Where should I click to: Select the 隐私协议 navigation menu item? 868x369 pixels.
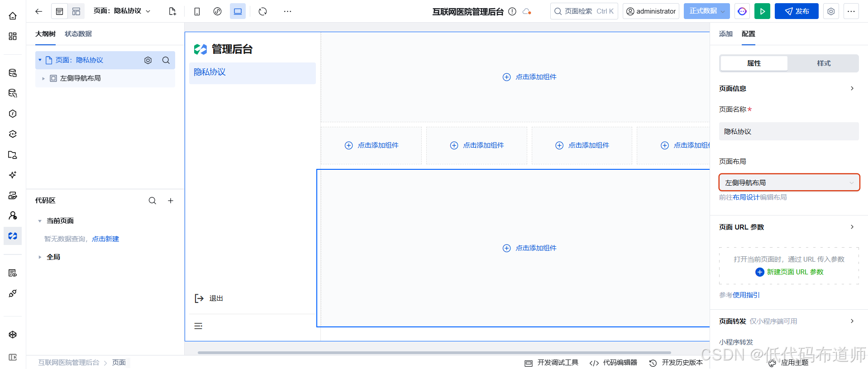click(x=252, y=72)
